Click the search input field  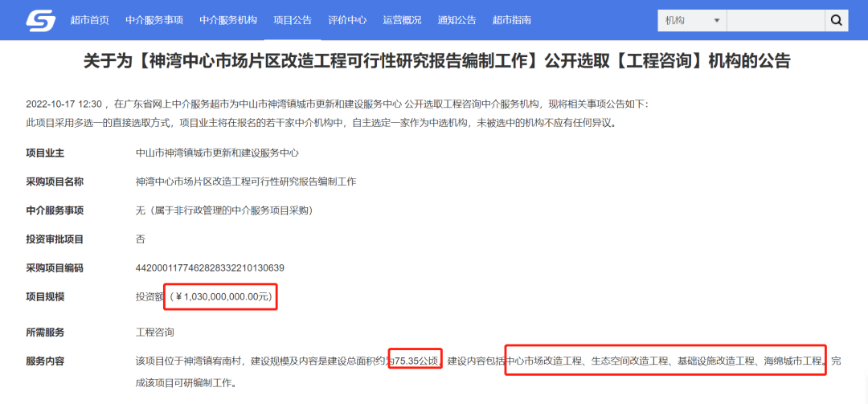pyautogui.click(x=776, y=20)
